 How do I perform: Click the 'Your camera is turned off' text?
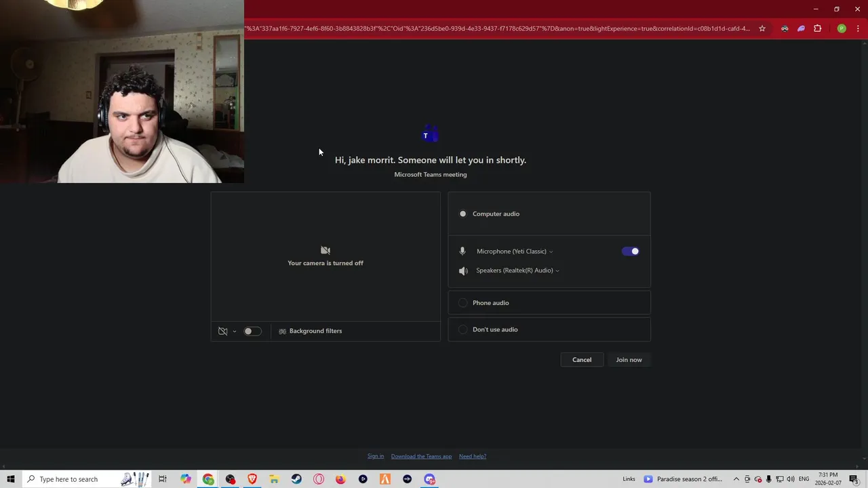(325, 263)
